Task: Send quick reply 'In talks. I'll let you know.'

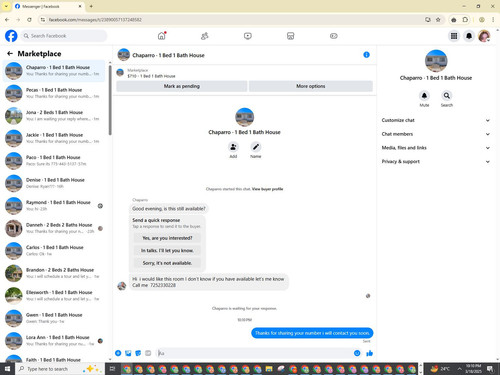Action: [167, 250]
